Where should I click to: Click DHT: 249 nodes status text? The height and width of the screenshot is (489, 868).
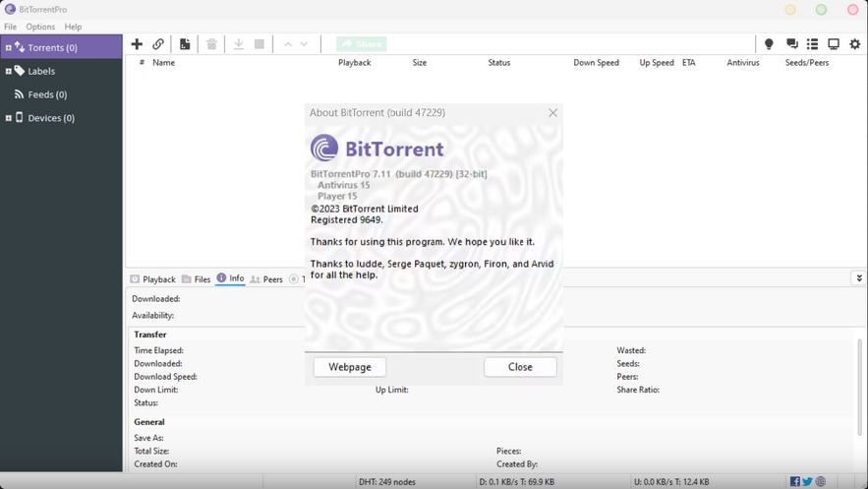(387, 482)
